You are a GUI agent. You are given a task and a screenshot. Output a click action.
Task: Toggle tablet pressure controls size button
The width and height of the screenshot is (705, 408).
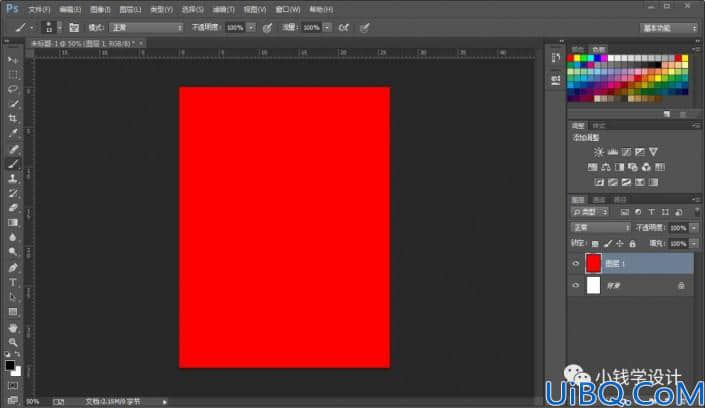pos(365,28)
